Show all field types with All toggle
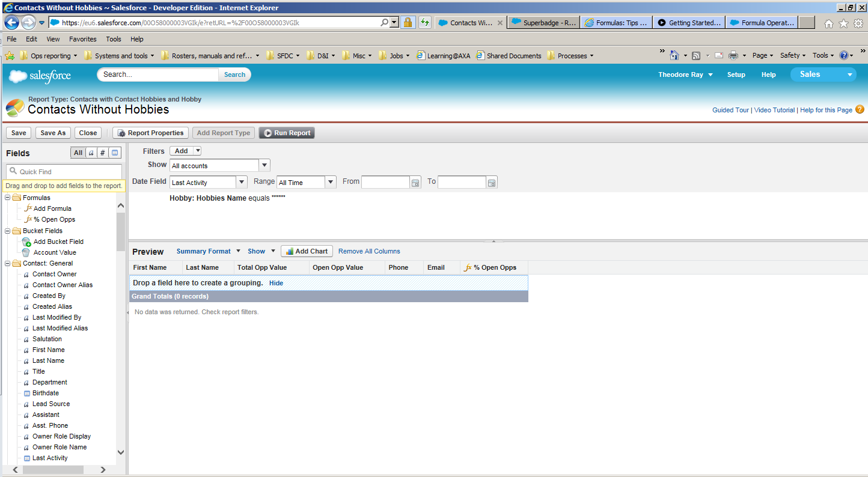This screenshot has width=868, height=477. coord(78,153)
